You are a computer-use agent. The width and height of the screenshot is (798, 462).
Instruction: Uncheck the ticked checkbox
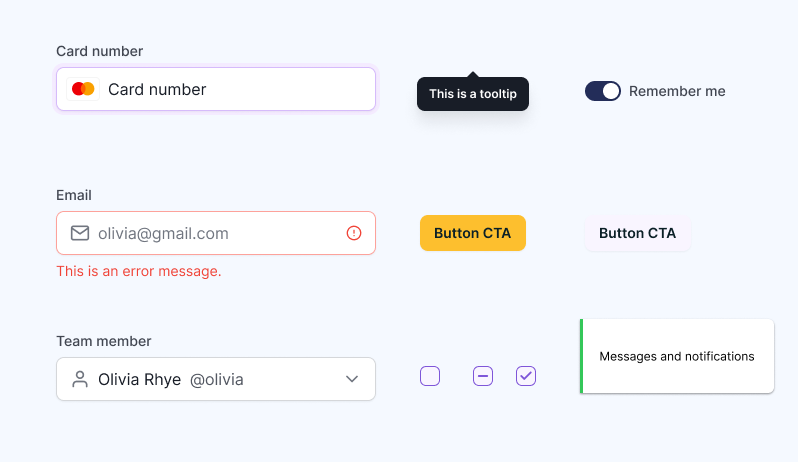(x=526, y=376)
